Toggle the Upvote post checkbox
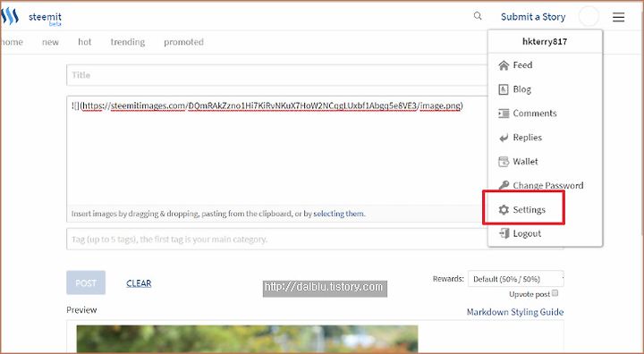 click(555, 293)
